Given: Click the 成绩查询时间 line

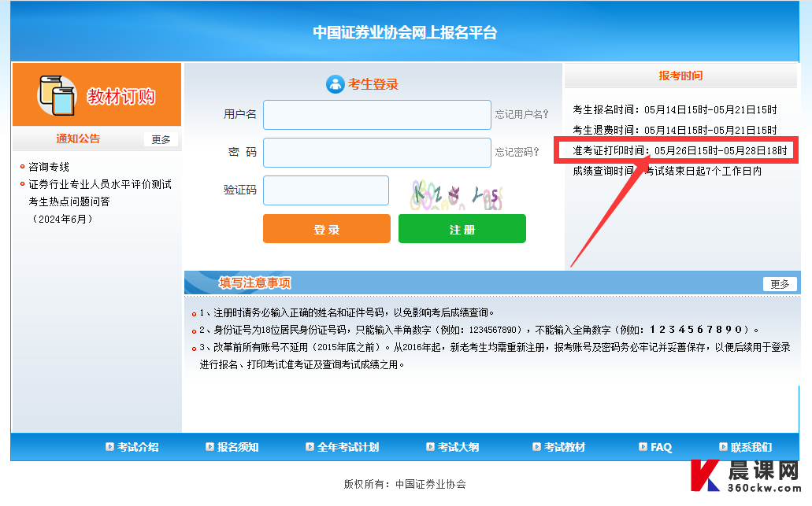Looking at the screenshot, I should pyautogui.click(x=667, y=171).
